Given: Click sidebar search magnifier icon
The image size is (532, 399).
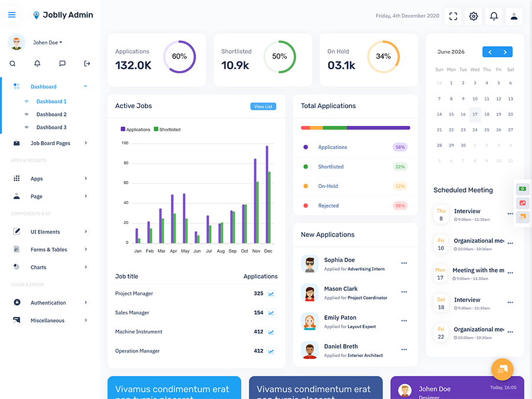Looking at the screenshot, I should click(x=12, y=63).
